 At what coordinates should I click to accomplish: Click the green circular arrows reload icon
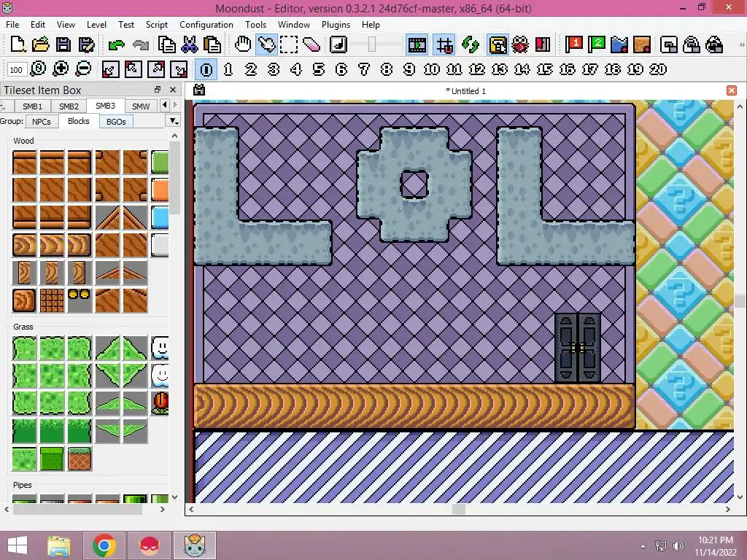coord(471,44)
